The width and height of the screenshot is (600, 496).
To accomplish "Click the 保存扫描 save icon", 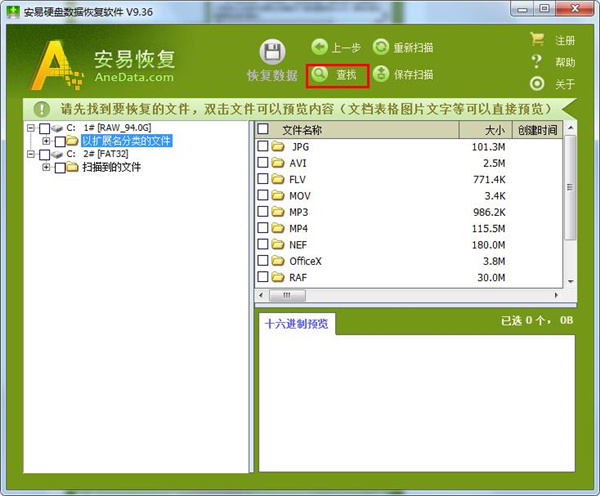I will (x=381, y=74).
